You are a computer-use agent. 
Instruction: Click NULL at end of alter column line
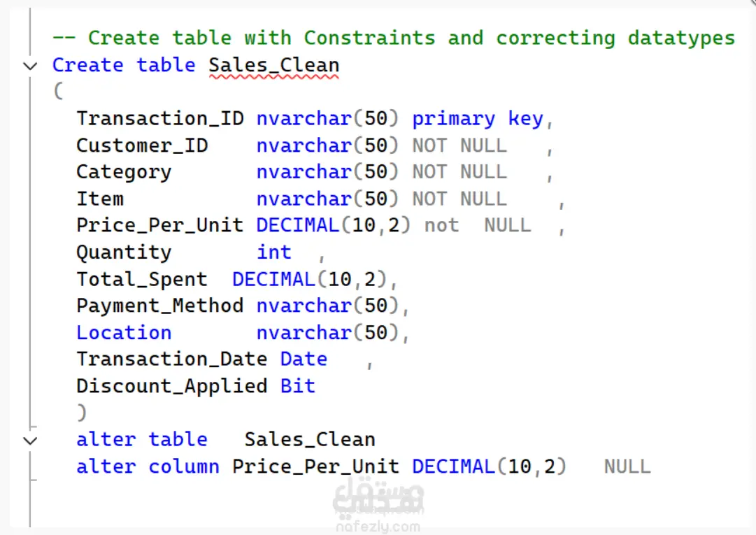pos(627,466)
